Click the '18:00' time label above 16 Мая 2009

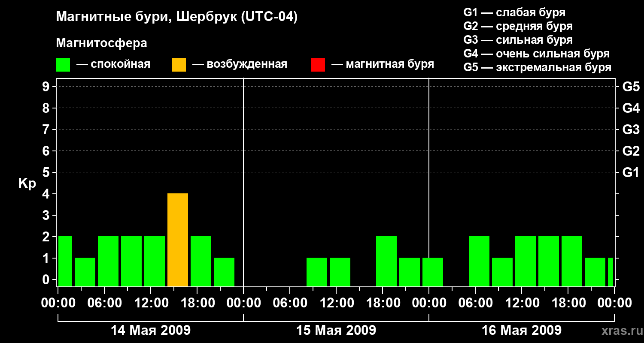[568, 303]
